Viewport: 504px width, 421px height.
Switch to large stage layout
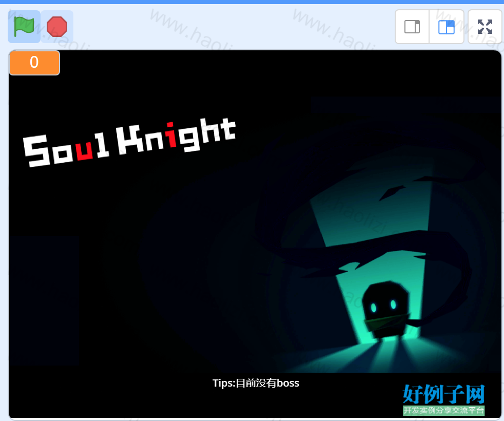tap(447, 27)
